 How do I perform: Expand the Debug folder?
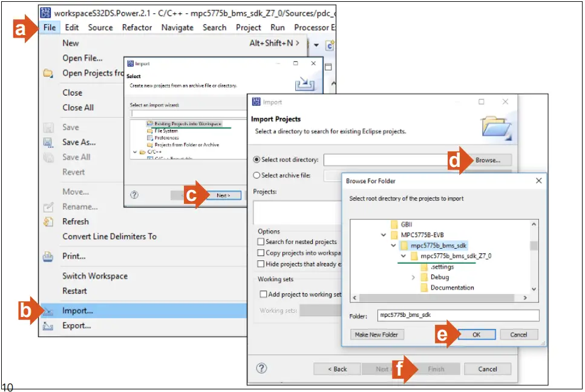point(413,278)
